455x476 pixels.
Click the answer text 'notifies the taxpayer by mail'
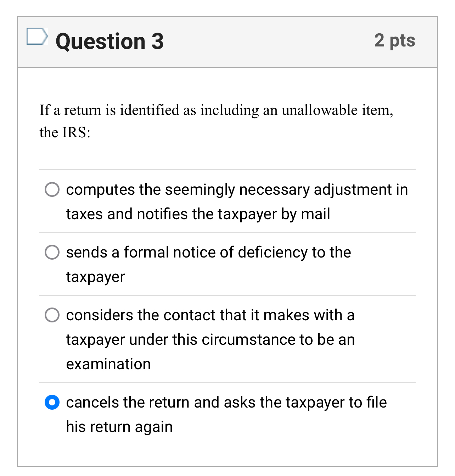pos(198,214)
